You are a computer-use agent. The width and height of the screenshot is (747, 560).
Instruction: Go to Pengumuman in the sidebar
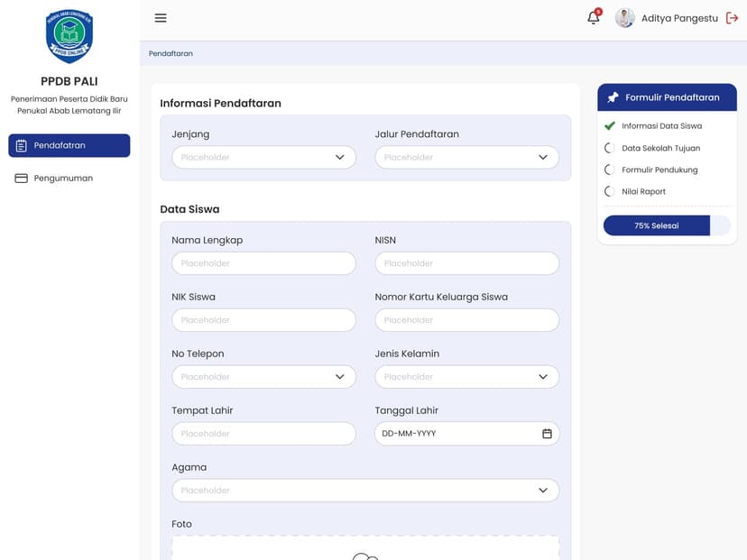click(x=69, y=178)
